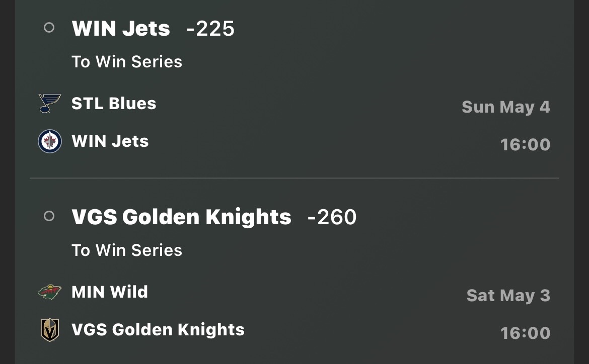Screen dimensions: 589x364
Task: Select the STL Blues team name
Action: [x=114, y=103]
